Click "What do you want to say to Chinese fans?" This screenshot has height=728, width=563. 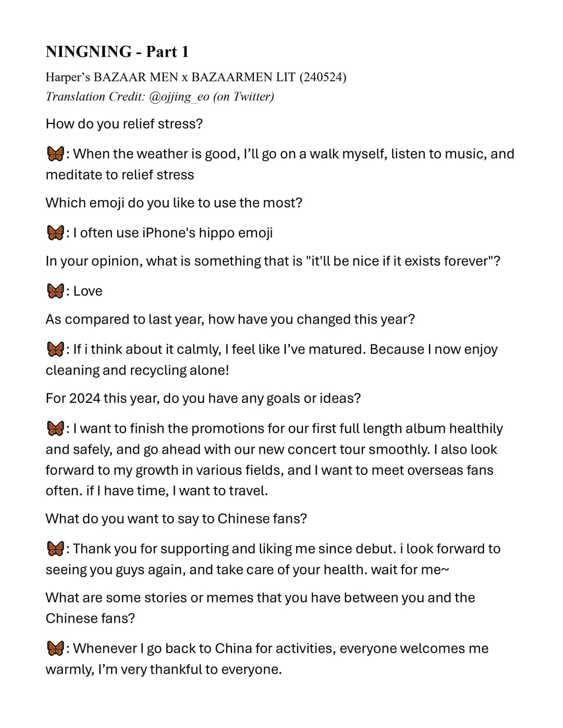[176, 519]
